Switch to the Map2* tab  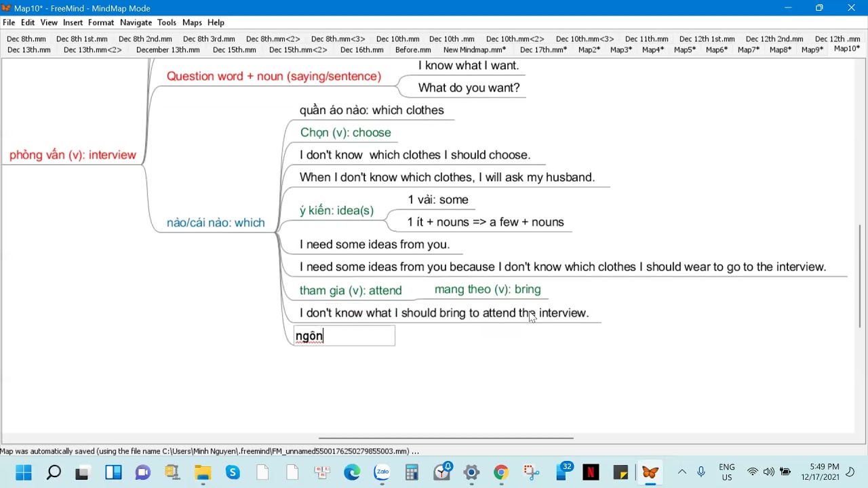(x=589, y=49)
